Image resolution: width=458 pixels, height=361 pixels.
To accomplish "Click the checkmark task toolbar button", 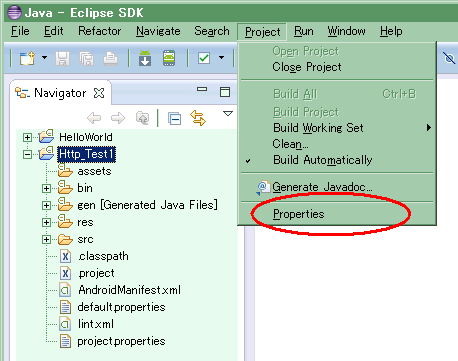I will point(204,58).
